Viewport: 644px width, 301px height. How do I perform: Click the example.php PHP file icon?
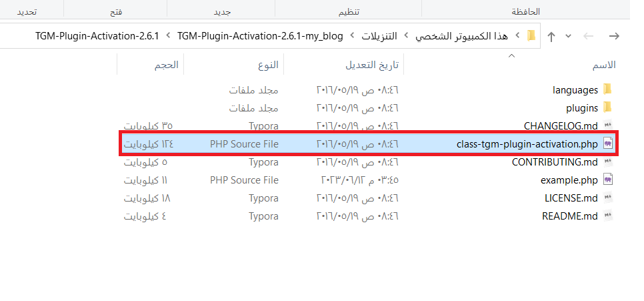point(607,180)
